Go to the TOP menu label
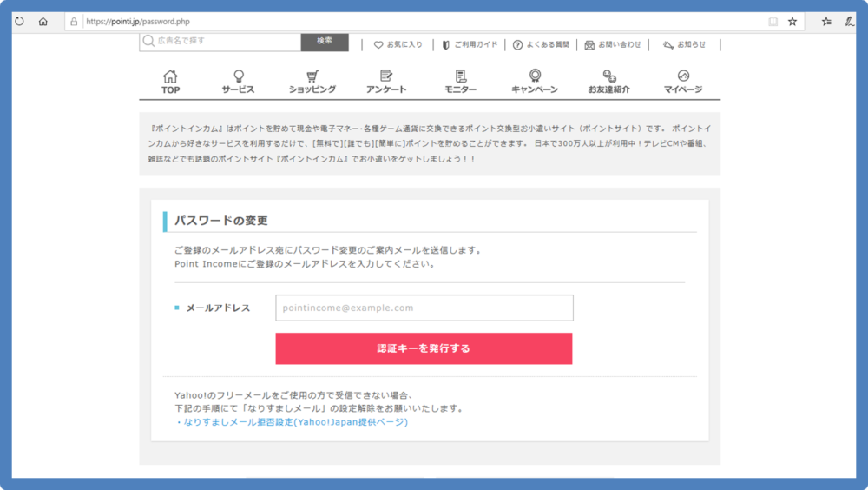The width and height of the screenshot is (868, 490). pyautogui.click(x=170, y=89)
